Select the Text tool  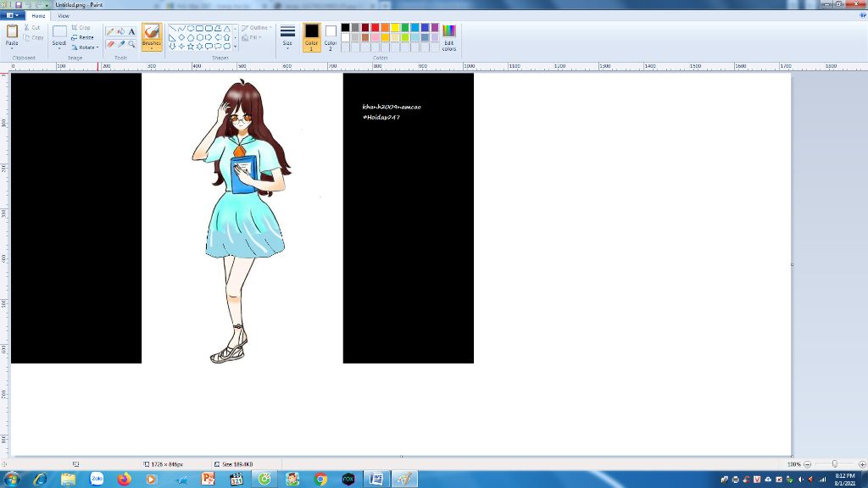click(131, 31)
